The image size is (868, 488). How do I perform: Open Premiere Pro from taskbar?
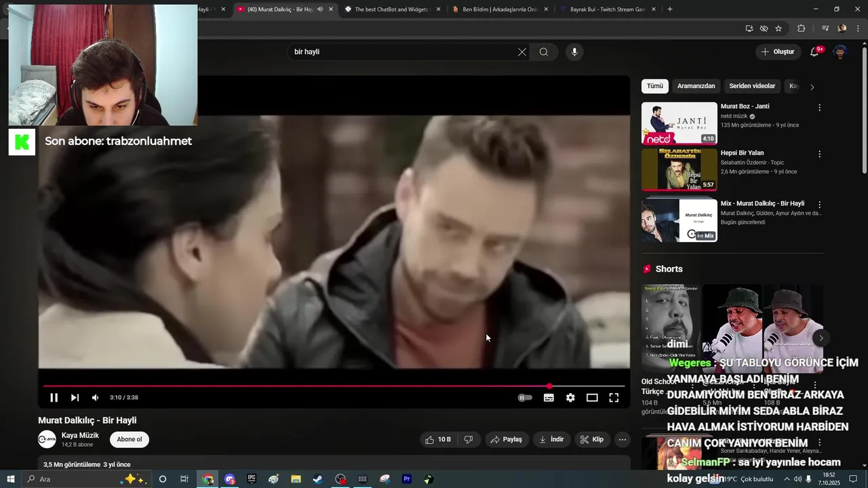407,479
